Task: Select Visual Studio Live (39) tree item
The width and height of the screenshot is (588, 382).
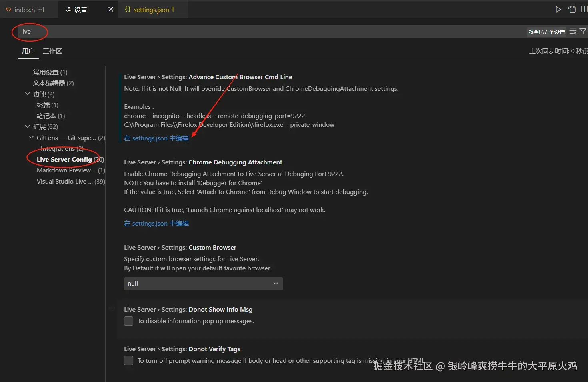Action: 71,182
